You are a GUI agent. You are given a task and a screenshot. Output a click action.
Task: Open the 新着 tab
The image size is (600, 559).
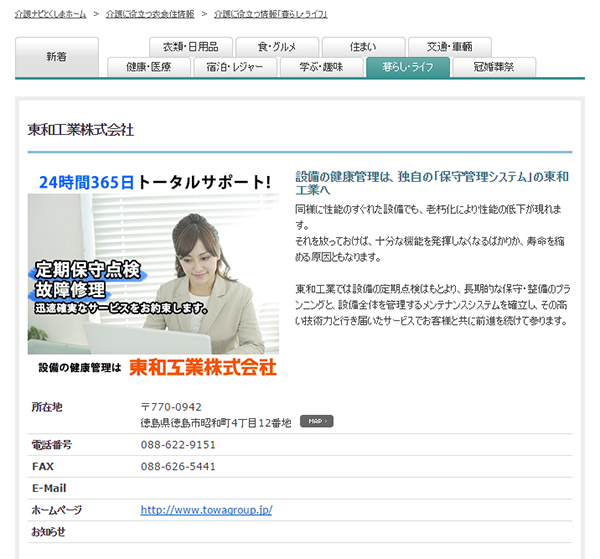click(x=57, y=57)
